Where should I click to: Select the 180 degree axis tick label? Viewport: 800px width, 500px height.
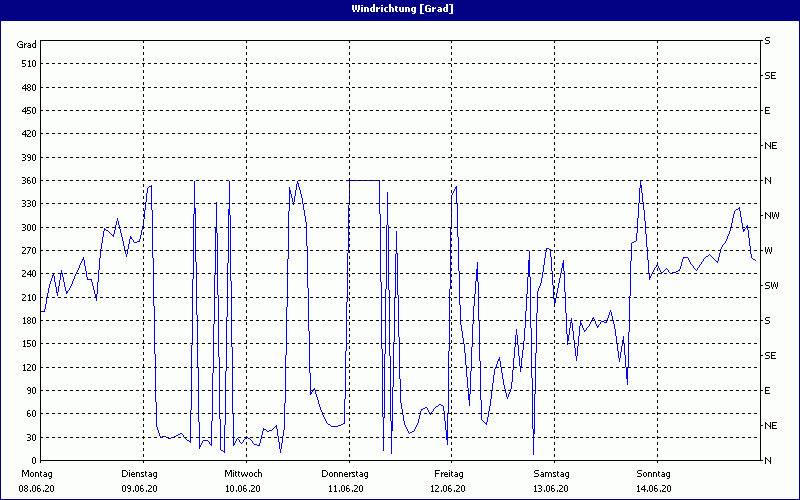28,321
